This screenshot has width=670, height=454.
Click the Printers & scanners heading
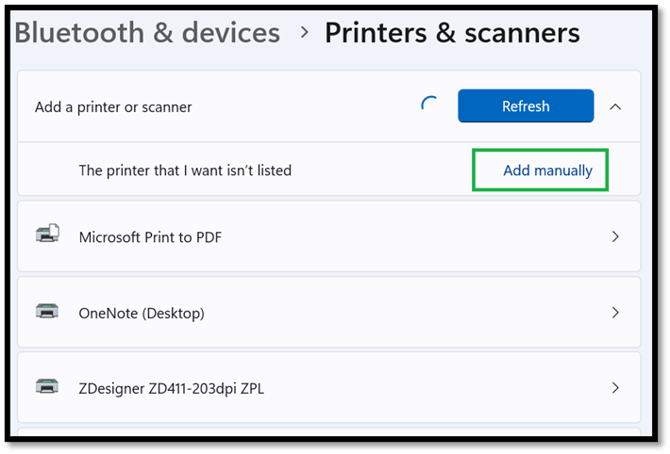[x=452, y=33]
